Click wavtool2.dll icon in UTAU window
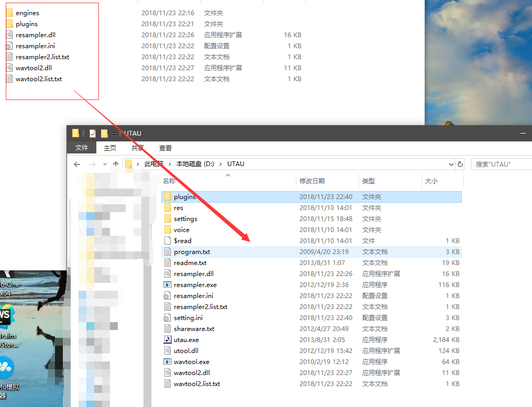Screen dimensions: 532x407 167,373
